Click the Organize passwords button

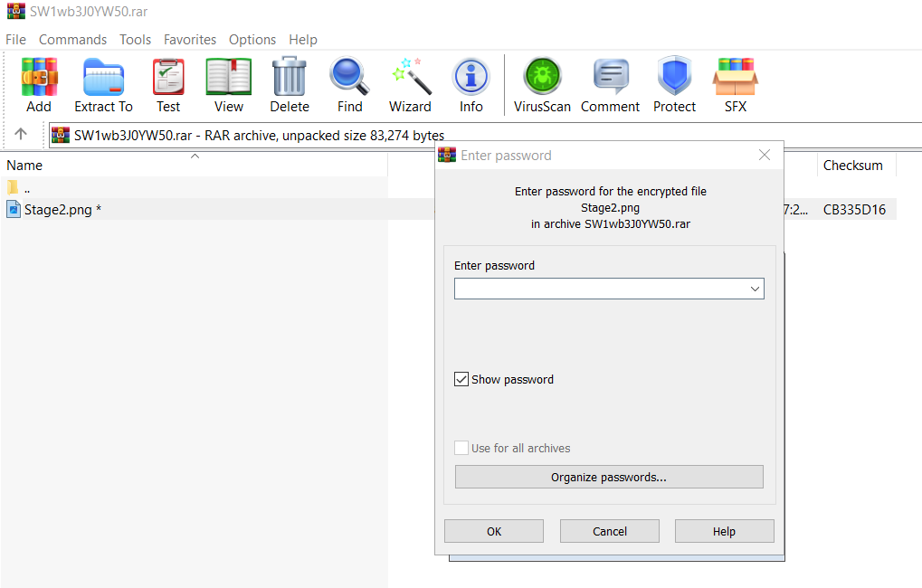(x=609, y=477)
